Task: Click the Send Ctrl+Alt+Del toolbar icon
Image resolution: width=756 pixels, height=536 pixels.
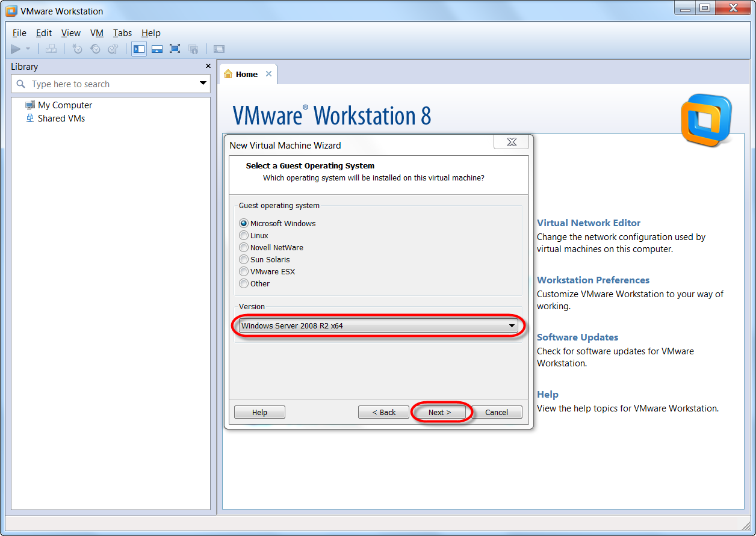Action: pyautogui.click(x=51, y=49)
